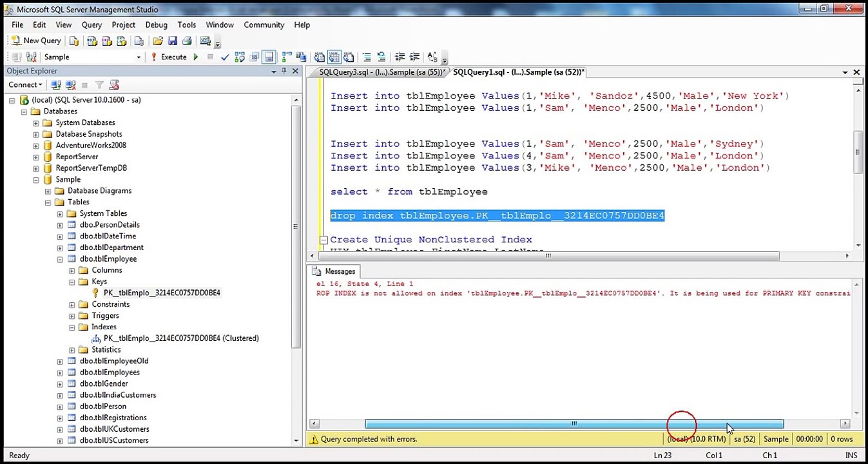Image resolution: width=868 pixels, height=464 pixels.
Task: Open the Query Options dialog icon
Action: tap(255, 57)
